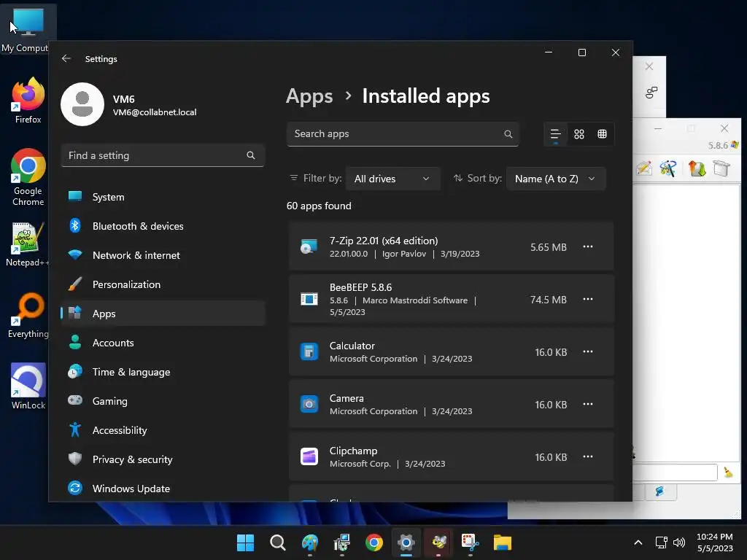Click the 60 apps found text
The height and width of the screenshot is (560, 747).
319,206
